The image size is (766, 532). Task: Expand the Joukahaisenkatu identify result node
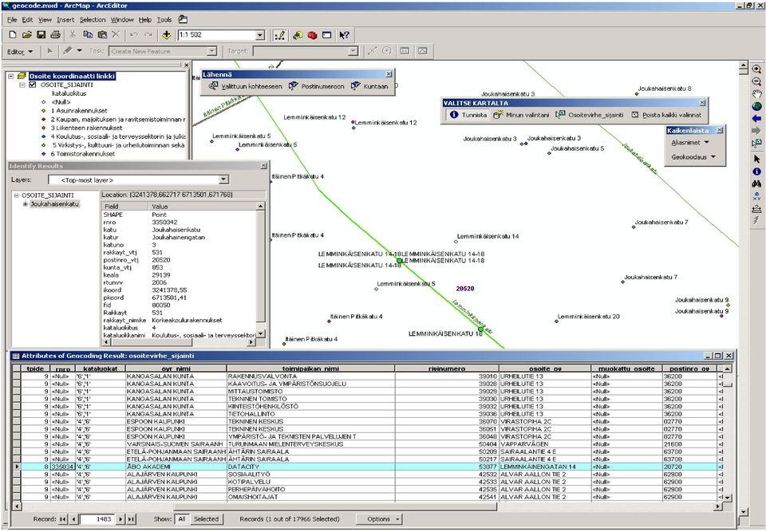(x=26, y=204)
